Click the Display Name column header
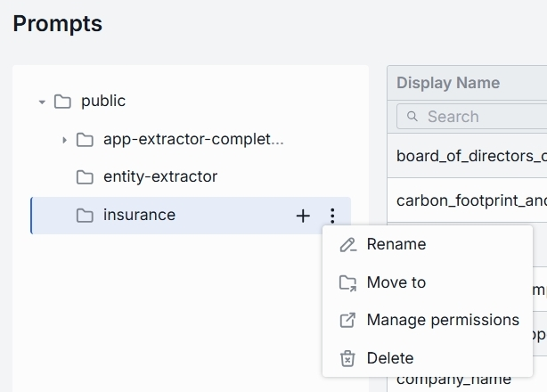This screenshot has width=547, height=392. tap(448, 83)
